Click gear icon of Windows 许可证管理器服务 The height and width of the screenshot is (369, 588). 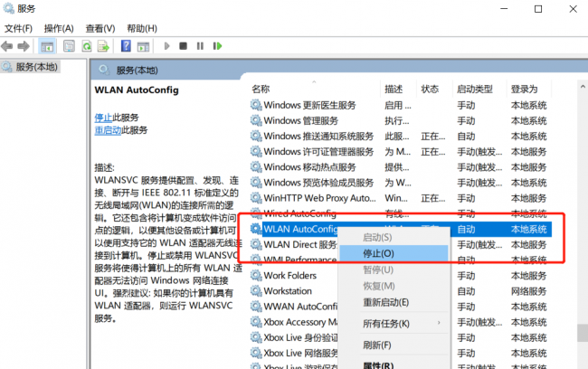click(256, 151)
